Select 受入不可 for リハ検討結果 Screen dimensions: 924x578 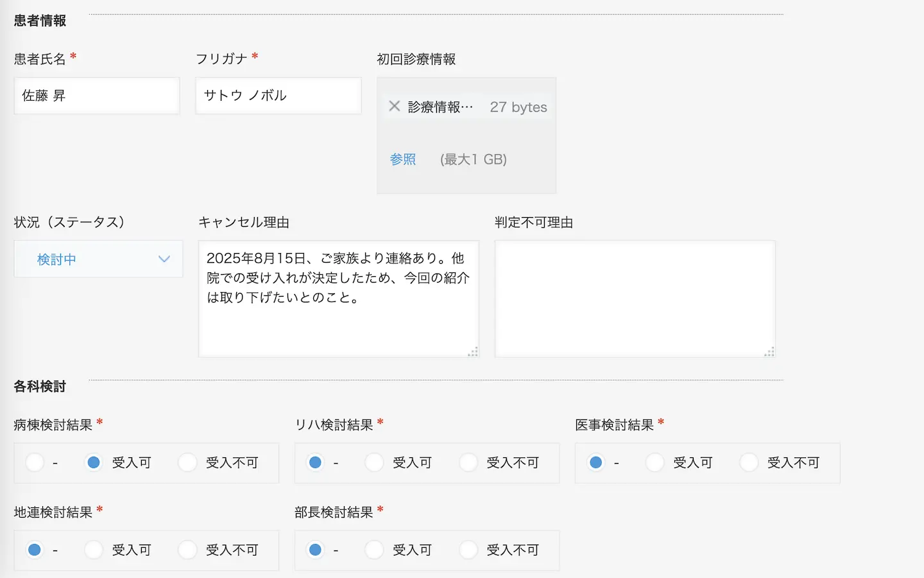click(x=469, y=462)
